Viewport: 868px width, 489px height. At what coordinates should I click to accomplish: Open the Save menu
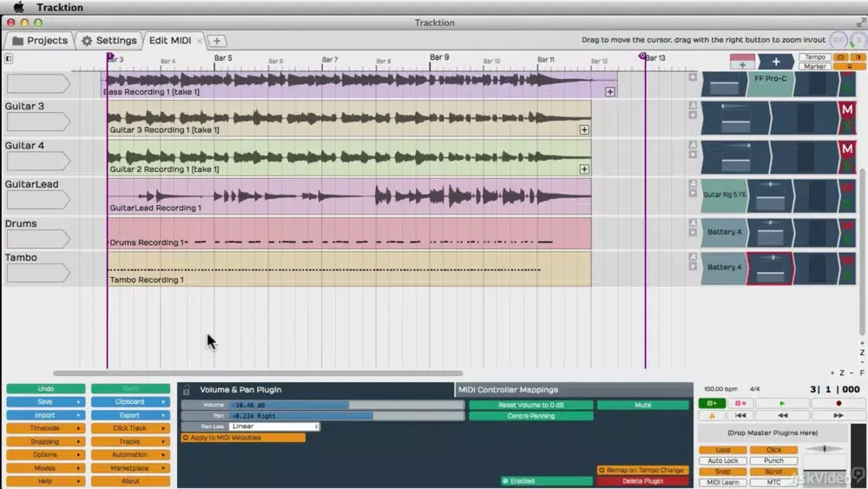(45, 402)
